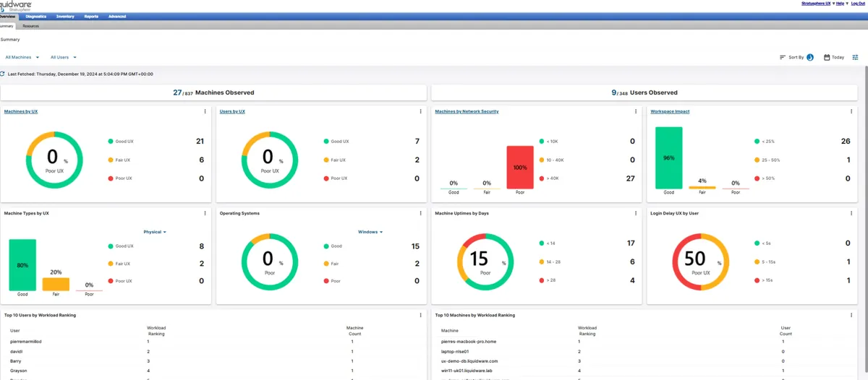
Task: Select user Grayson in Top 10 Users
Action: click(x=19, y=370)
